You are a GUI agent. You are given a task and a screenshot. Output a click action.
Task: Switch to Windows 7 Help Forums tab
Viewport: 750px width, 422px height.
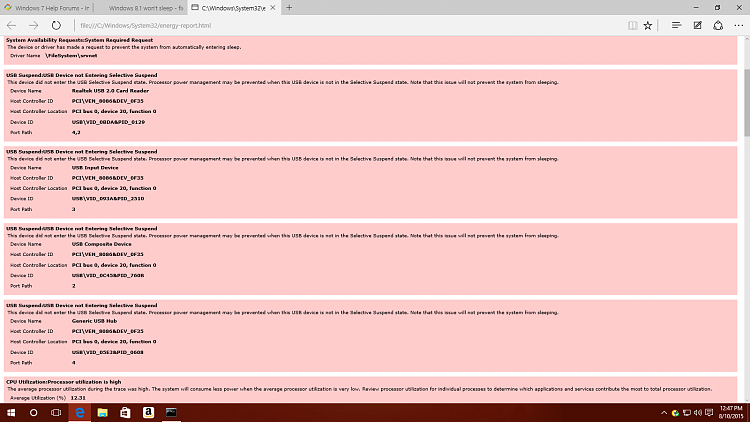[47, 8]
